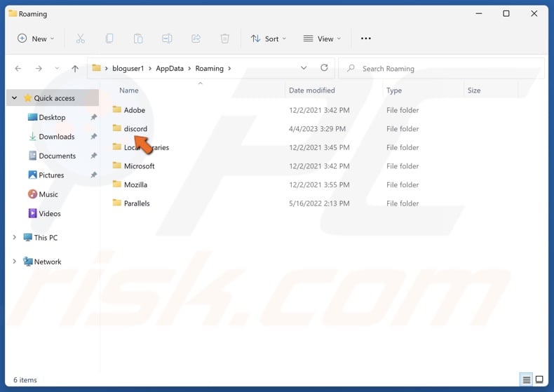
Task: Click date 12/2/2021 3:55 PM
Action: click(319, 184)
